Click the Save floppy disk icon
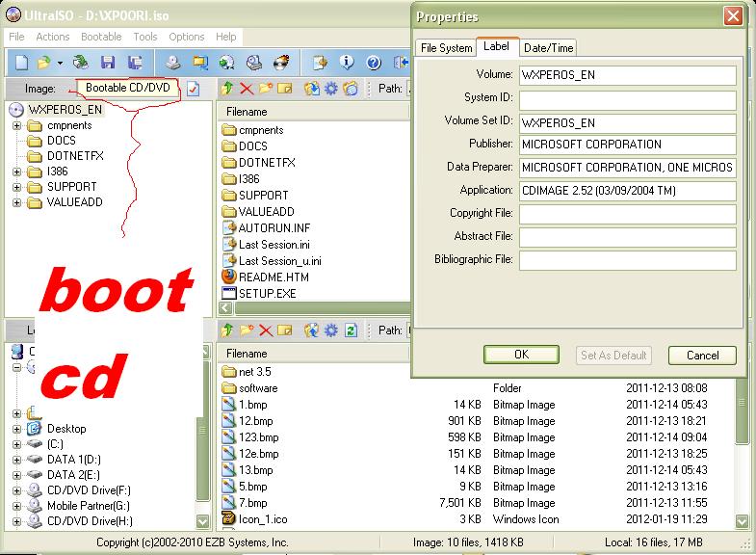 [108, 63]
